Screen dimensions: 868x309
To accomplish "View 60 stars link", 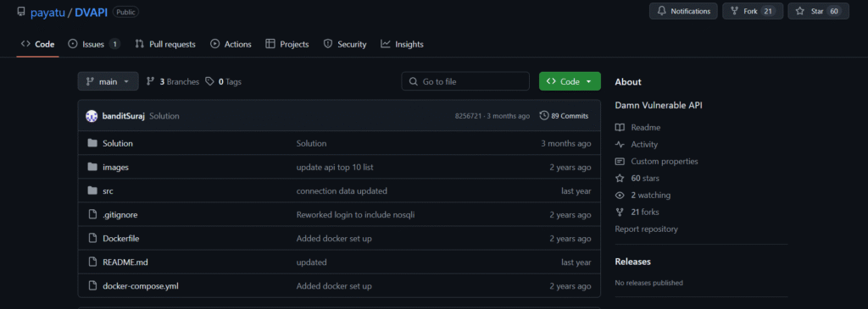I will tap(645, 178).
